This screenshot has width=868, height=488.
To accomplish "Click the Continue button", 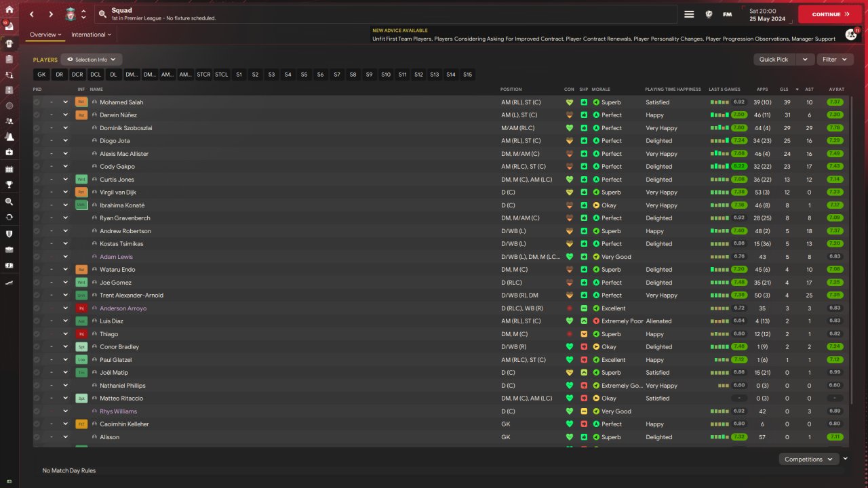I will click(830, 14).
